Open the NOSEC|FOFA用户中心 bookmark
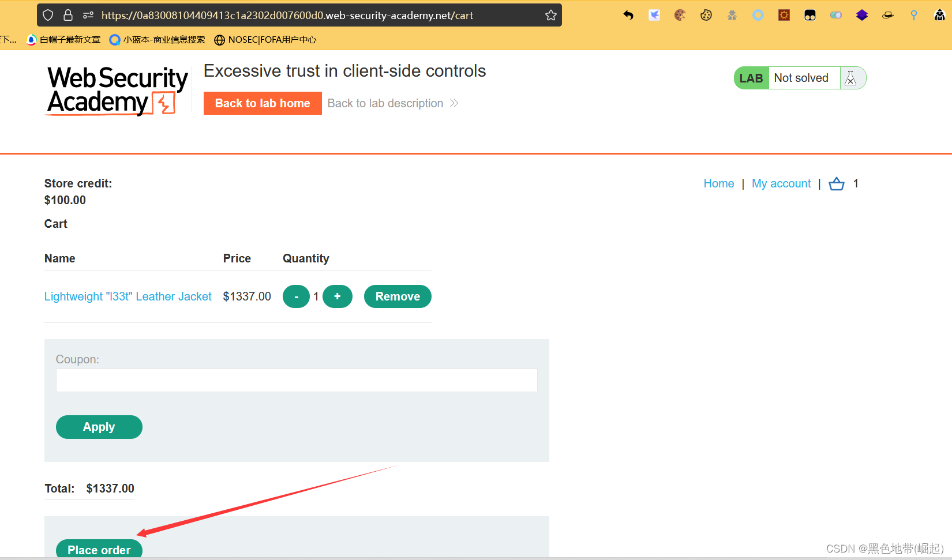The width and height of the screenshot is (952, 560). (265, 39)
